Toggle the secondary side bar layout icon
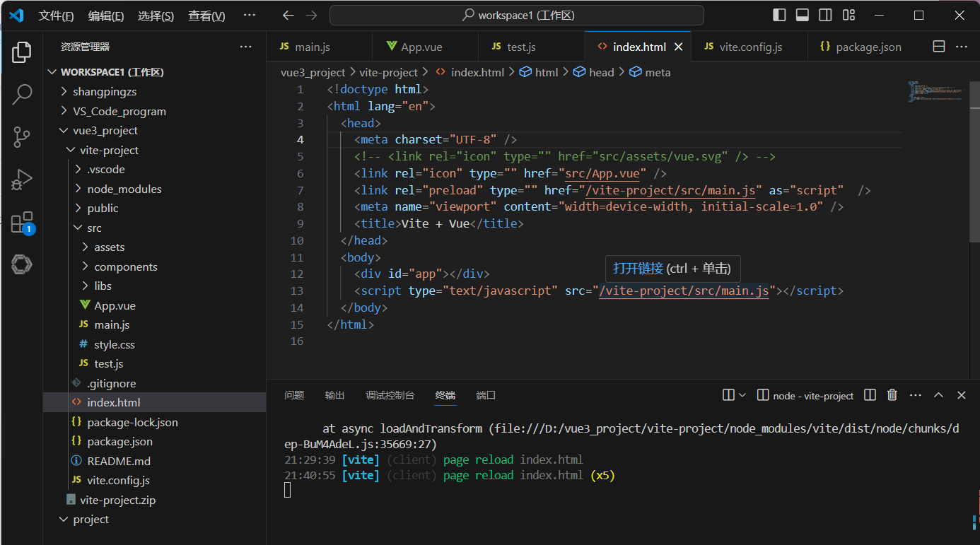The height and width of the screenshot is (545, 980). click(x=825, y=15)
